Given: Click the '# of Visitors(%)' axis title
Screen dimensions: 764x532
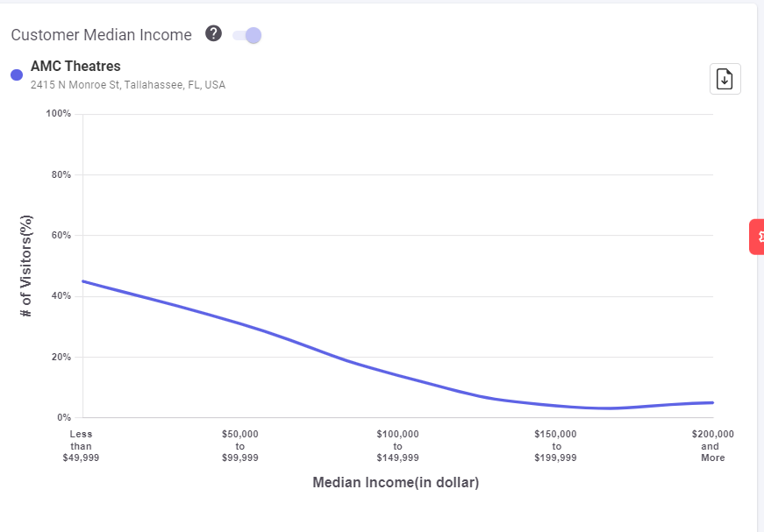Looking at the screenshot, I should [x=26, y=265].
